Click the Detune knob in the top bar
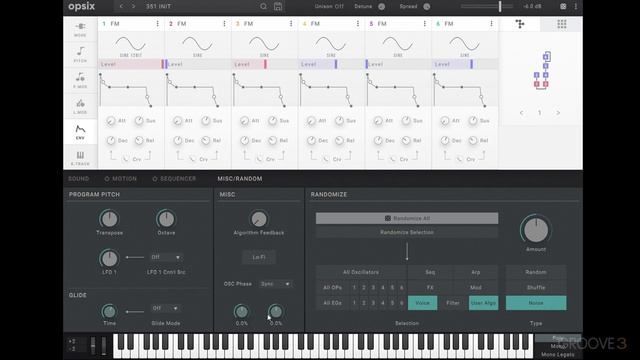640x360 pixels. pos(382,7)
